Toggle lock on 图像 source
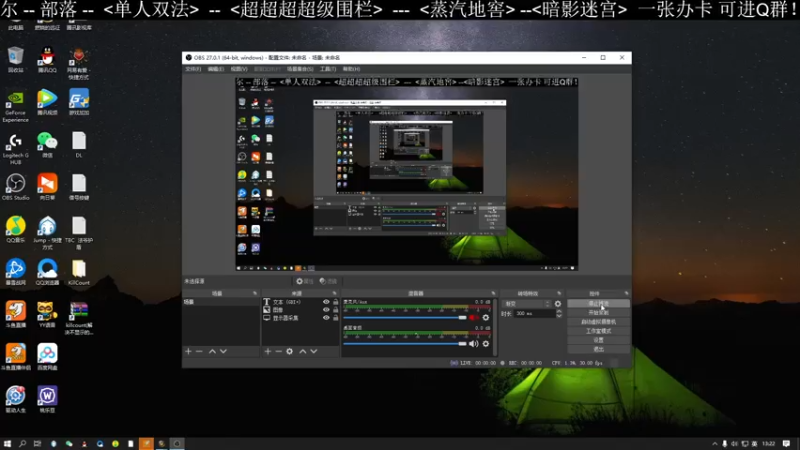Screen dimensions: 800x450 pyautogui.click(x=336, y=310)
